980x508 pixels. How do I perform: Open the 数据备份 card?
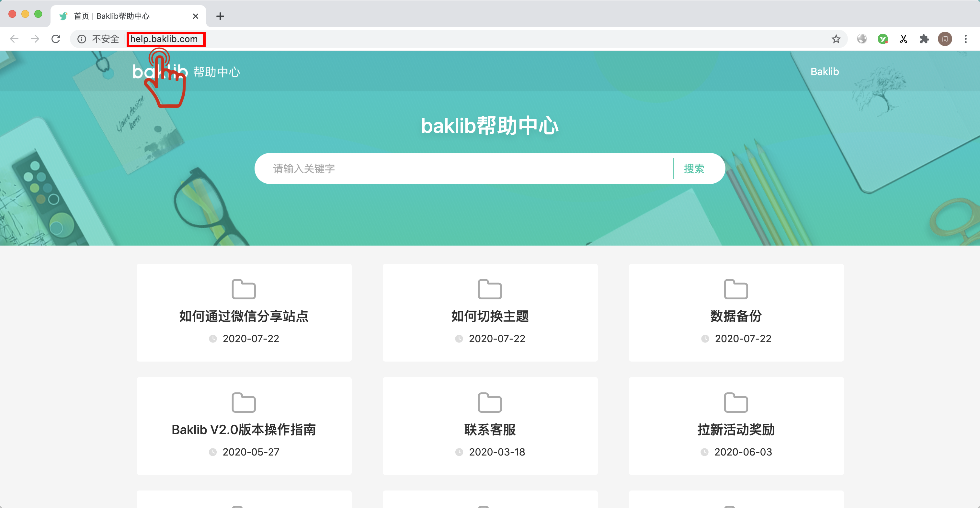tap(736, 313)
